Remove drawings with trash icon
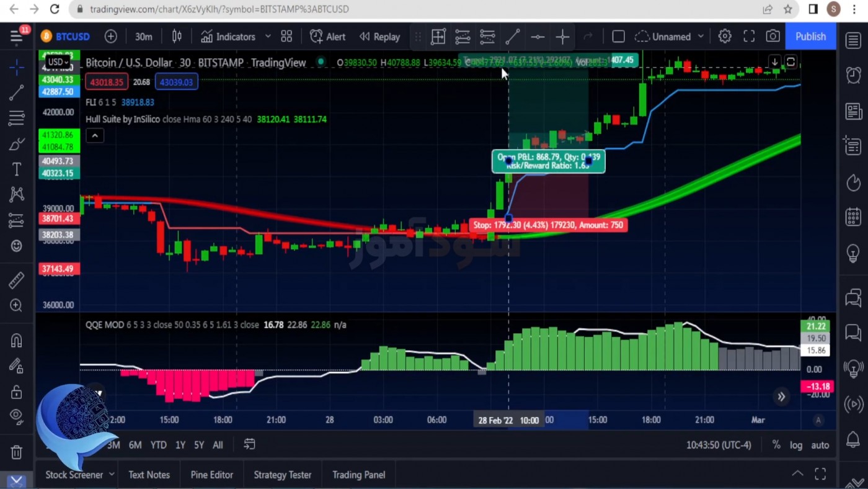 pyautogui.click(x=17, y=452)
